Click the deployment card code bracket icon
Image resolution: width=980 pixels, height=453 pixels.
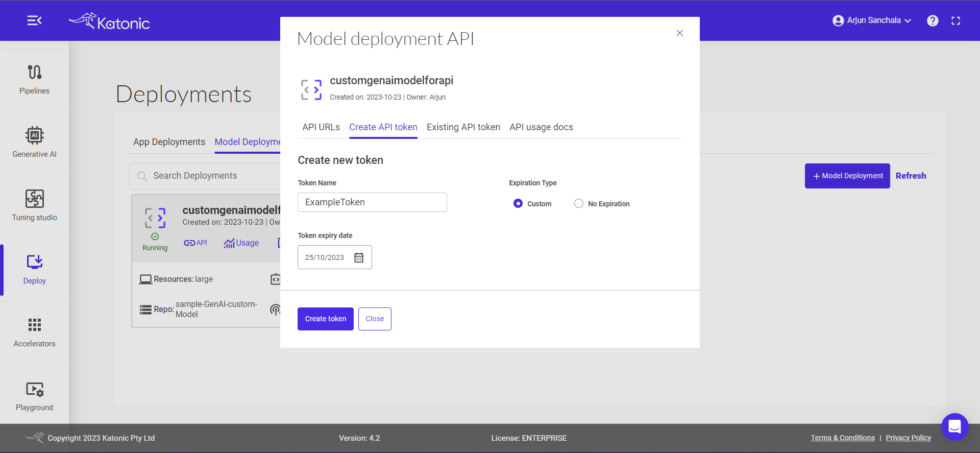pos(155,218)
